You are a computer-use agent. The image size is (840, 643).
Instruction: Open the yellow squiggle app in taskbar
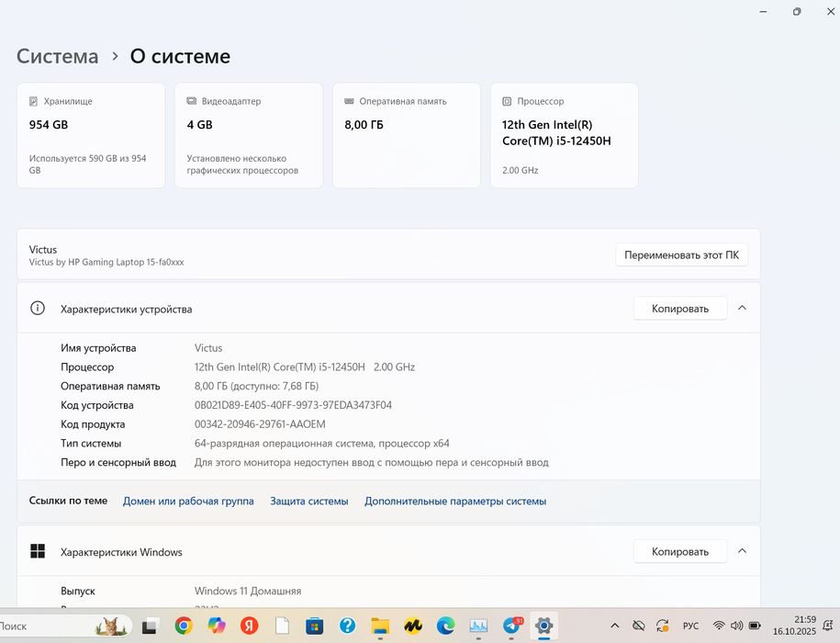(x=413, y=626)
